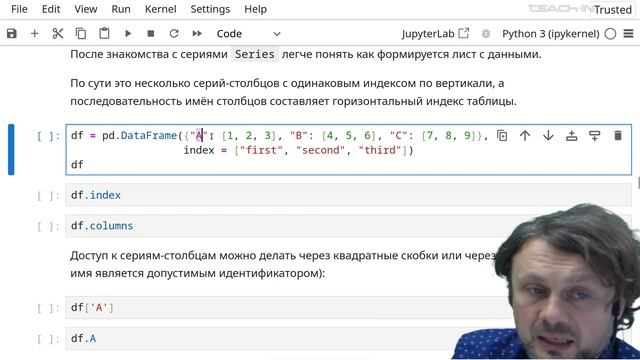Select the Python 3 (ipykernel) kernel name
Viewport: 640px width, 360px height.
pos(550,33)
